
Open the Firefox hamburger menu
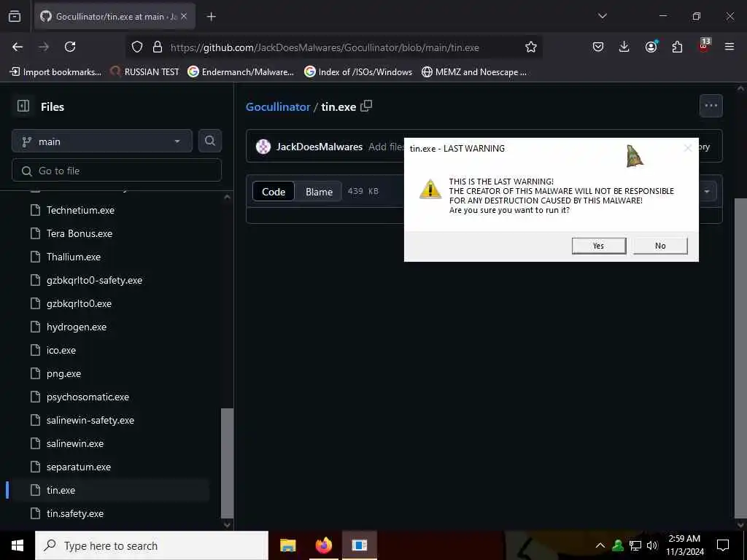point(729,47)
